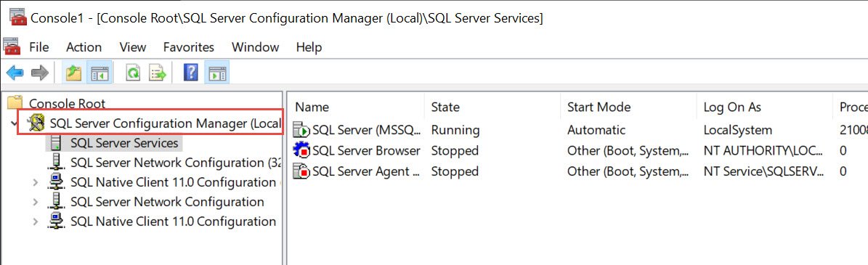This screenshot has height=265, width=868.
Task: Click the Running state cell
Action: point(455,131)
